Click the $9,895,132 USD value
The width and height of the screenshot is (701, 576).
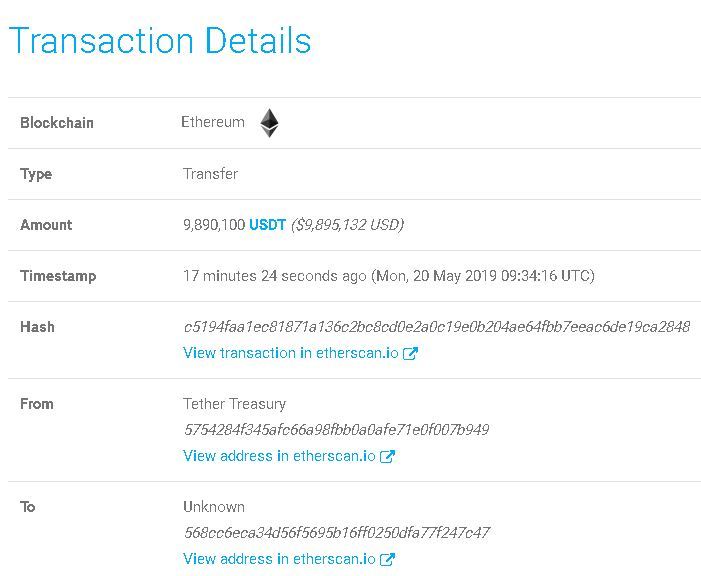pos(347,225)
